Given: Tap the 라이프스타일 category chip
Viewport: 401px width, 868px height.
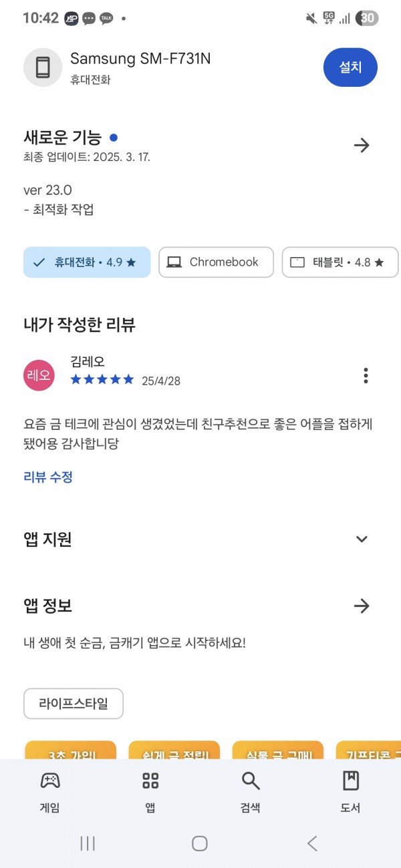Looking at the screenshot, I should point(74,703).
